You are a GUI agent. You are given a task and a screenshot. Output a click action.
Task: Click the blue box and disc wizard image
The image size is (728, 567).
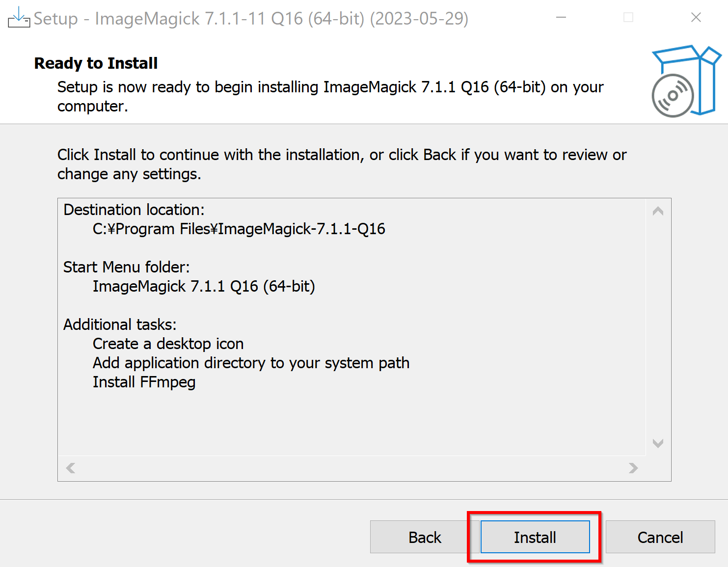coord(686,81)
